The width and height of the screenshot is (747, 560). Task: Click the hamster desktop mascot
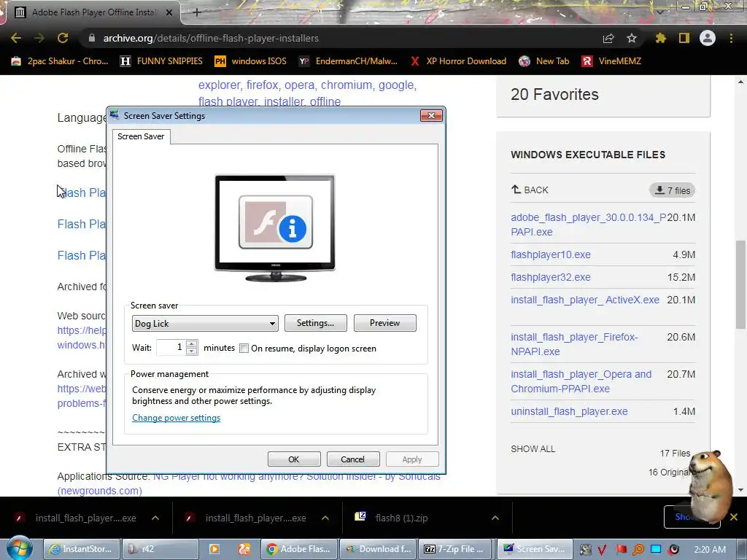click(711, 486)
